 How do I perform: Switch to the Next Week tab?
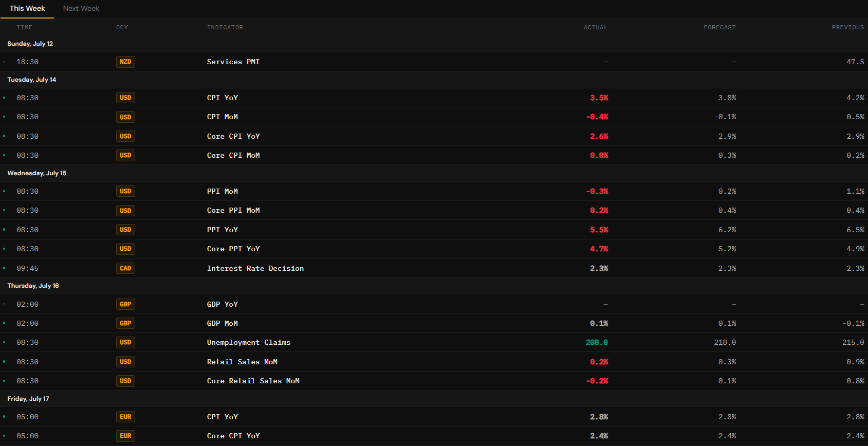tap(81, 8)
